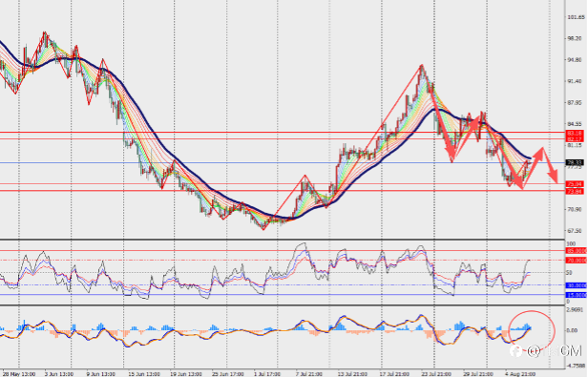This screenshot has width=588, height=378.
Task: Click the 87.95 price axis label
Action: click(x=576, y=102)
